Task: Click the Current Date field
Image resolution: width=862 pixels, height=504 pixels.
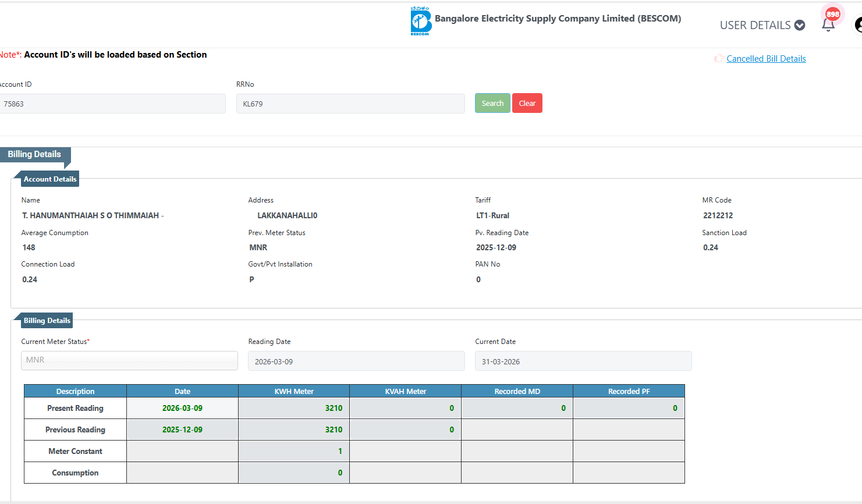Action: 583,361
